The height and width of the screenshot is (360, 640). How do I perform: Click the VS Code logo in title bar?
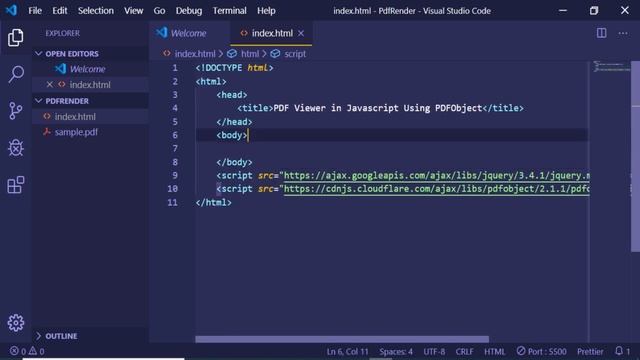[11, 10]
